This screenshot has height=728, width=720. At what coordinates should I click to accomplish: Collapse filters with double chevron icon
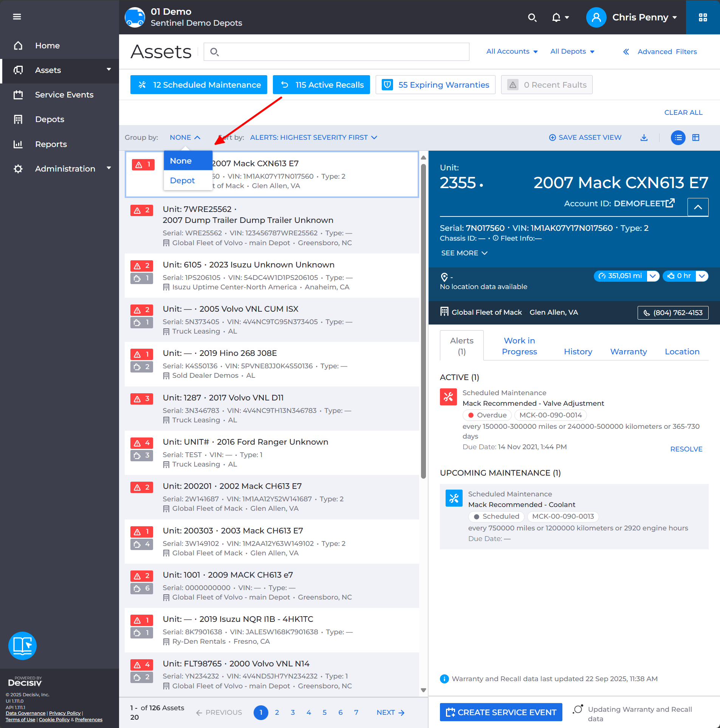tap(626, 52)
